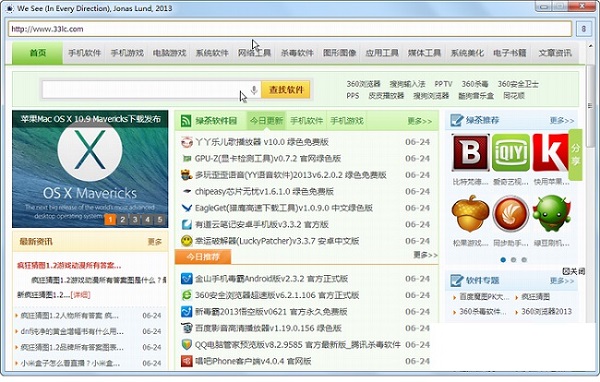Click the note icon beside 软件专题 heading

pyautogui.click(x=457, y=281)
